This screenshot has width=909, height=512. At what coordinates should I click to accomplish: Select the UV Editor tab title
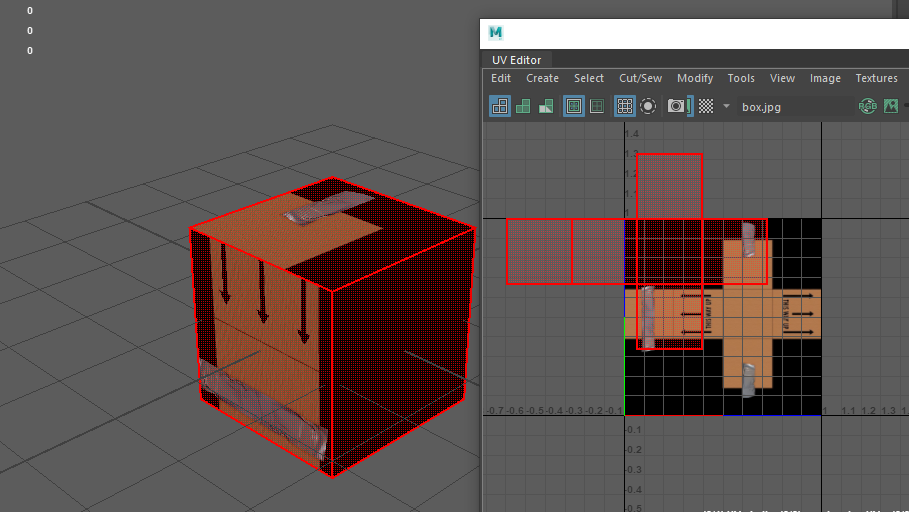516,60
